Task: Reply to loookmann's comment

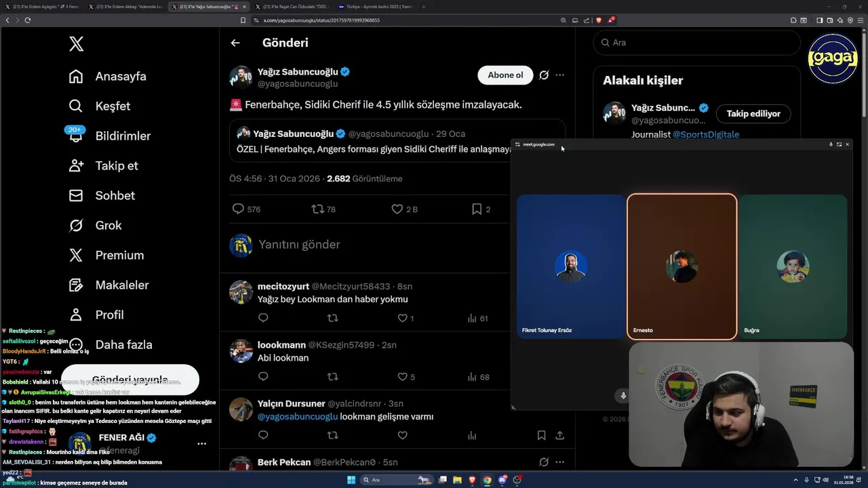Action: coord(263,377)
